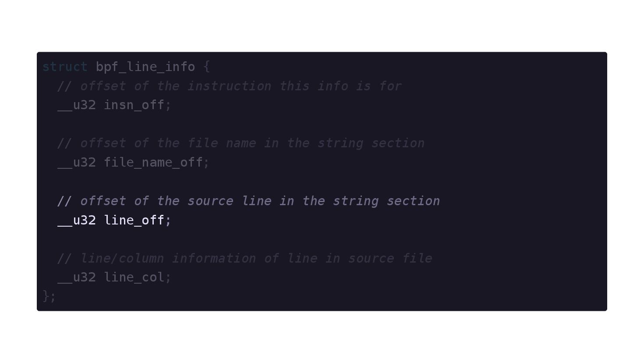Select the highlighted line_off field
The height and width of the screenshot is (363, 644).
click(x=134, y=220)
